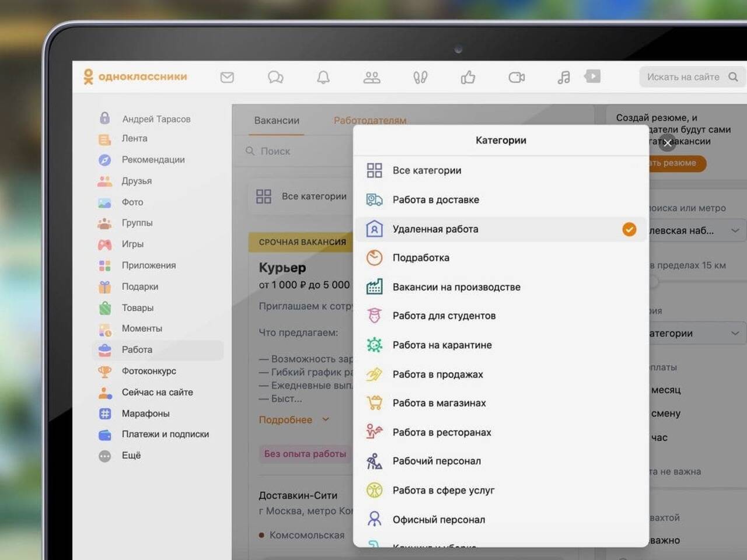Screen dimensions: 747x560
Task: Click the Товары shopping bag icon
Action: tap(104, 308)
